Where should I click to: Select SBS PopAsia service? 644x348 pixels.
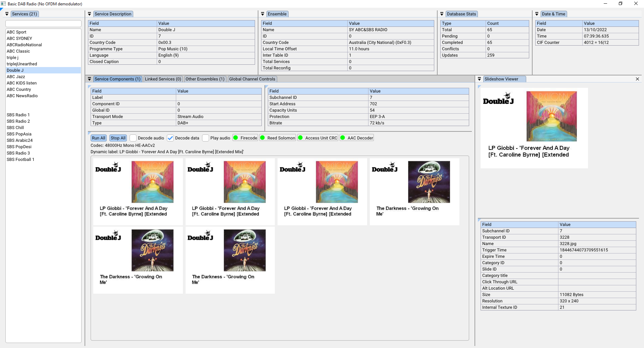pyautogui.click(x=43, y=134)
